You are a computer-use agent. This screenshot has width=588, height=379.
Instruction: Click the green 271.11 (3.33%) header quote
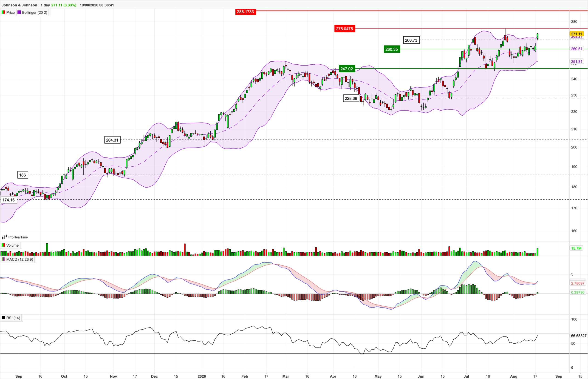[x=64, y=5]
